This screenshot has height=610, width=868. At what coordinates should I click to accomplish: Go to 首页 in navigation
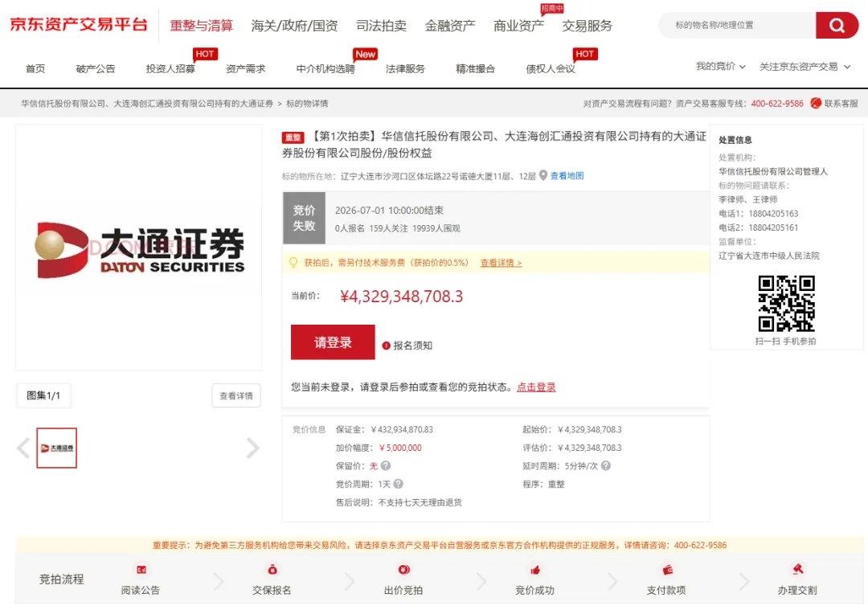pyautogui.click(x=35, y=68)
